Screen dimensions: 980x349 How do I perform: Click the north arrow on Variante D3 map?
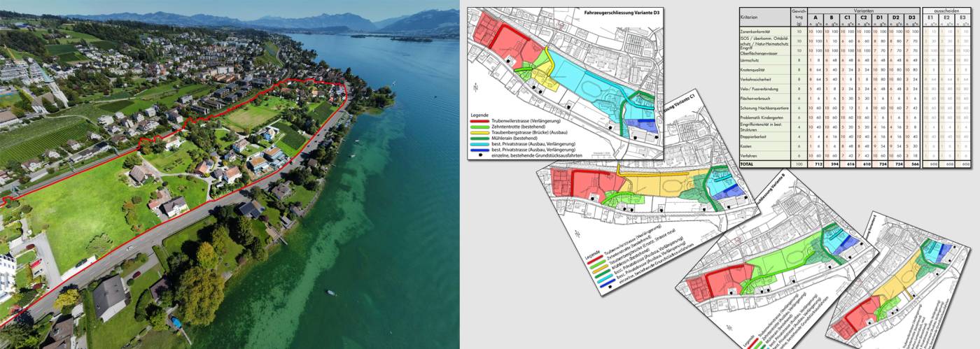point(477,88)
